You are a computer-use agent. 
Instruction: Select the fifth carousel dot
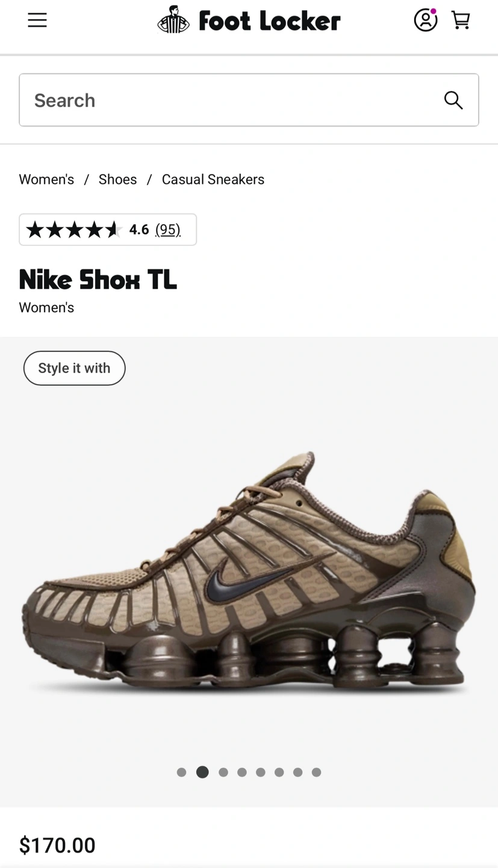pyautogui.click(x=261, y=772)
